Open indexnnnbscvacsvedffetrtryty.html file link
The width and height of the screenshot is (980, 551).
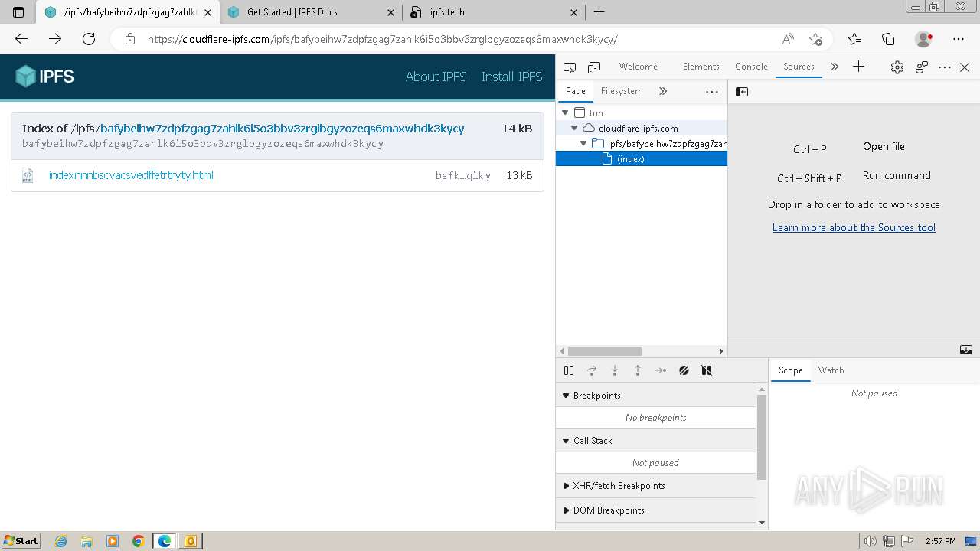tap(131, 175)
